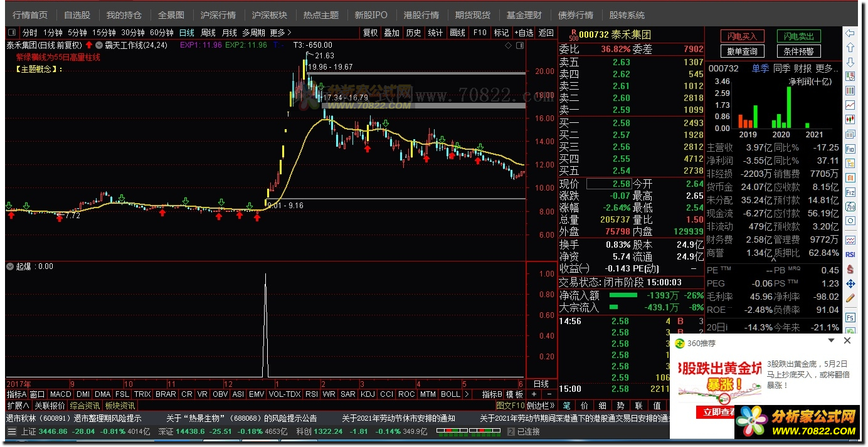Click the hamburger menu icon in status bar
Screen dimensions: 868x447
click(x=11, y=431)
